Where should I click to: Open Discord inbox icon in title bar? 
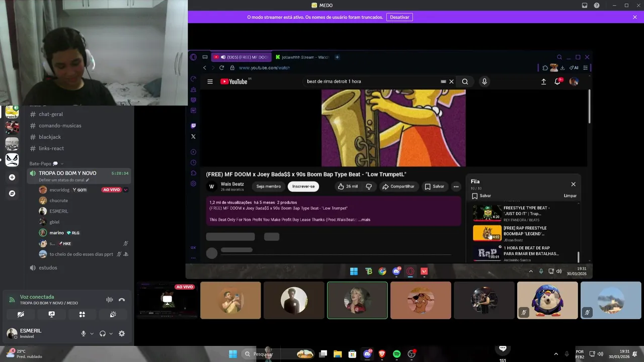pos(585,6)
